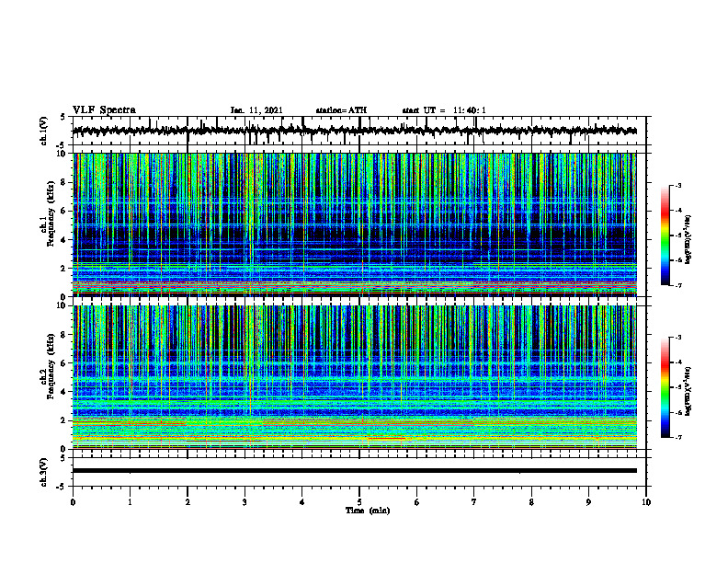Select the date text "Jan. 11, 2021"
728x563 pixels.
point(256,110)
